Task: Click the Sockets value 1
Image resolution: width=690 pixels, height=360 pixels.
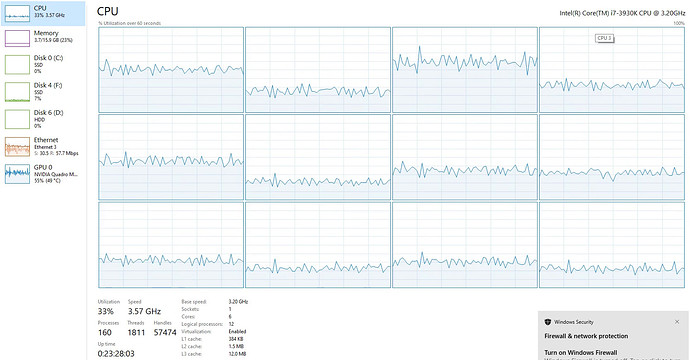Action: 230,309
